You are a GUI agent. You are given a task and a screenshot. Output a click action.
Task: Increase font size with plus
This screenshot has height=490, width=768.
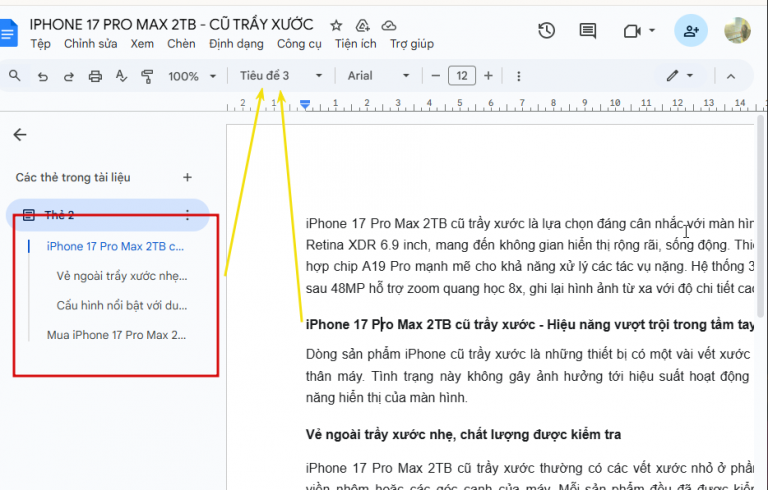tap(488, 76)
